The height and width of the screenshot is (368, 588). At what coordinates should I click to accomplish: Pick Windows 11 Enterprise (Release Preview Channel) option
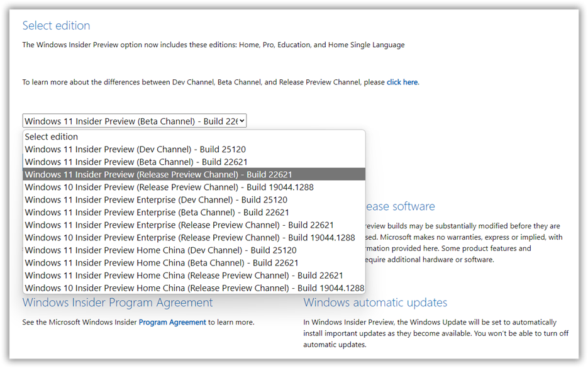[x=194, y=225]
